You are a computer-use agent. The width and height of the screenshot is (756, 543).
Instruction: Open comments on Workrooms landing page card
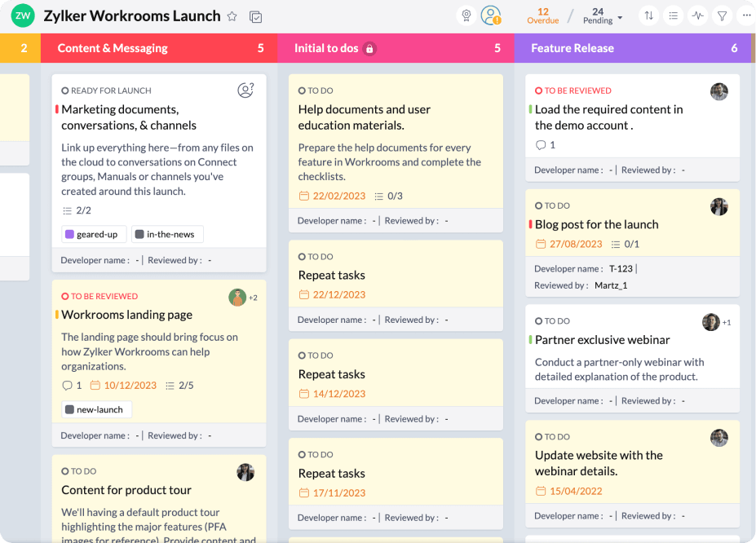(72, 386)
